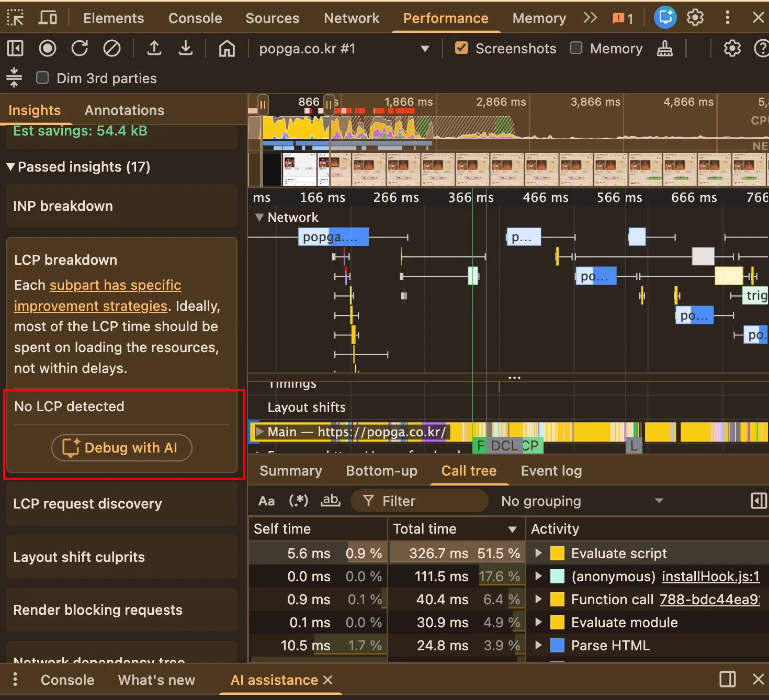Enable Dim 3rd parties checkbox
Image resolution: width=769 pixels, height=700 pixels.
[x=42, y=78]
